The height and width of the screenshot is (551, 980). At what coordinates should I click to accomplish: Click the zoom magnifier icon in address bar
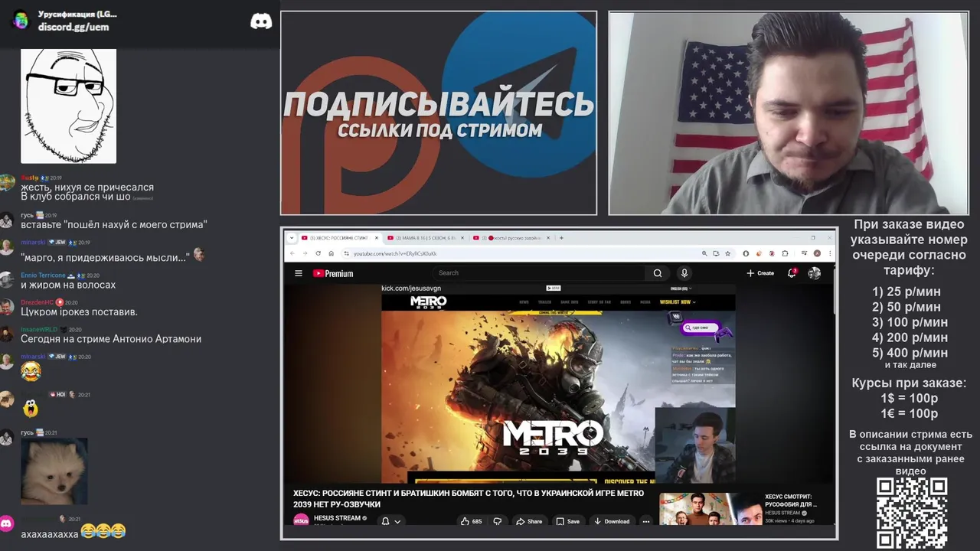[x=704, y=253]
